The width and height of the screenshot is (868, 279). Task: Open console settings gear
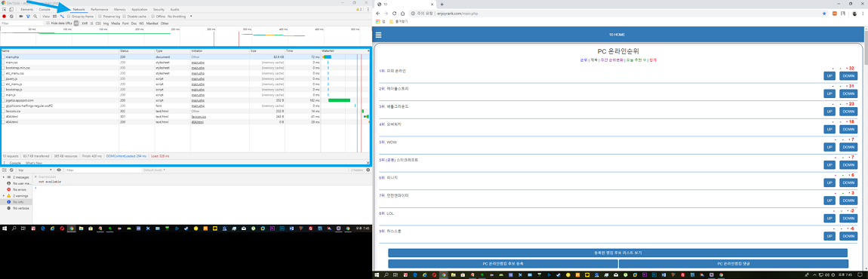(x=368, y=170)
